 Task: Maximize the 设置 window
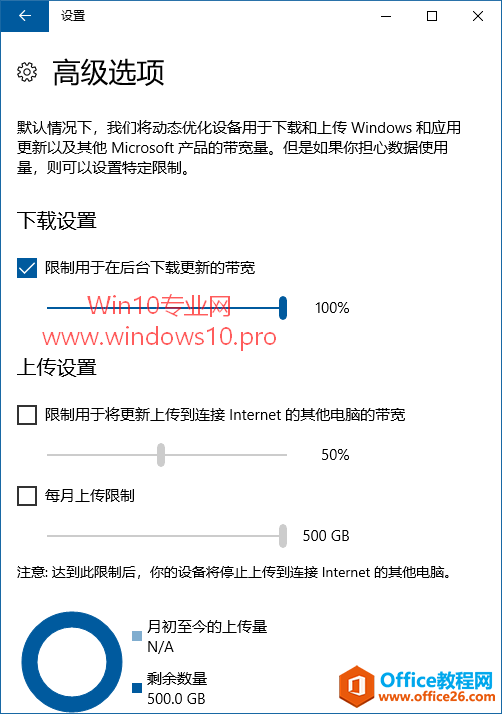pos(432,16)
